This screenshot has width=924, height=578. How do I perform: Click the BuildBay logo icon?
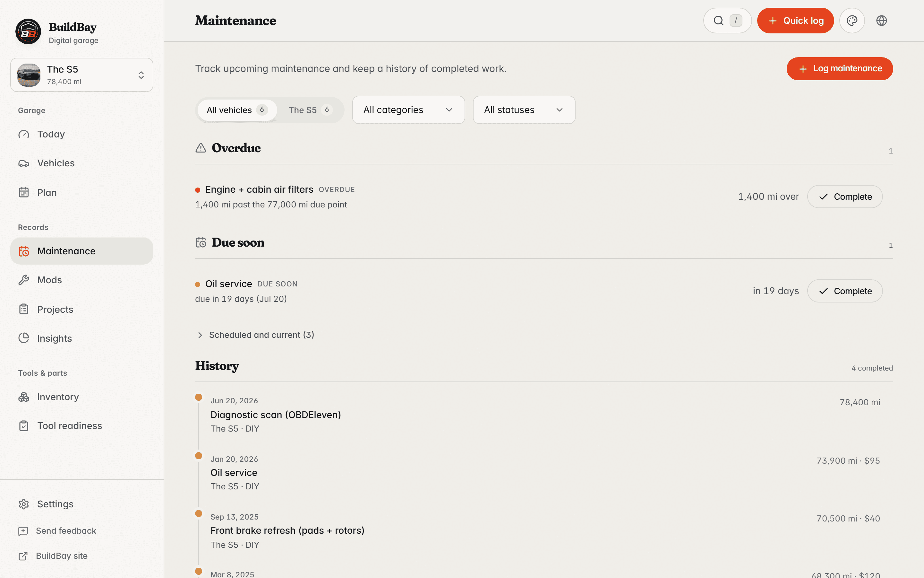28,32
